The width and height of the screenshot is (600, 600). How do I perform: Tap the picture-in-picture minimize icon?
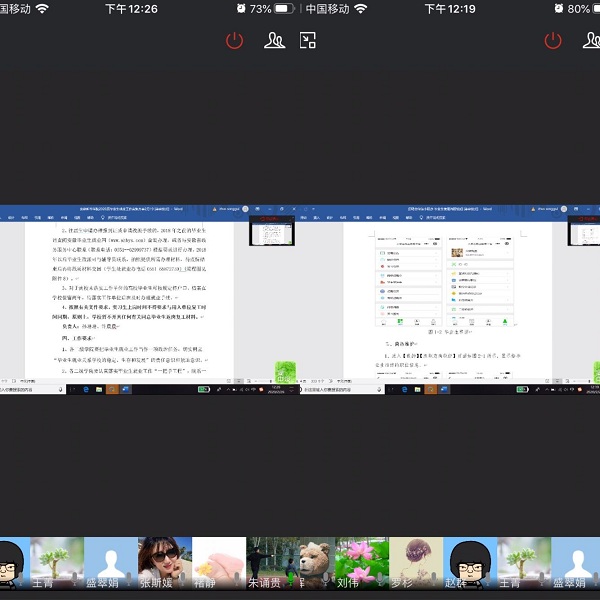(309, 40)
